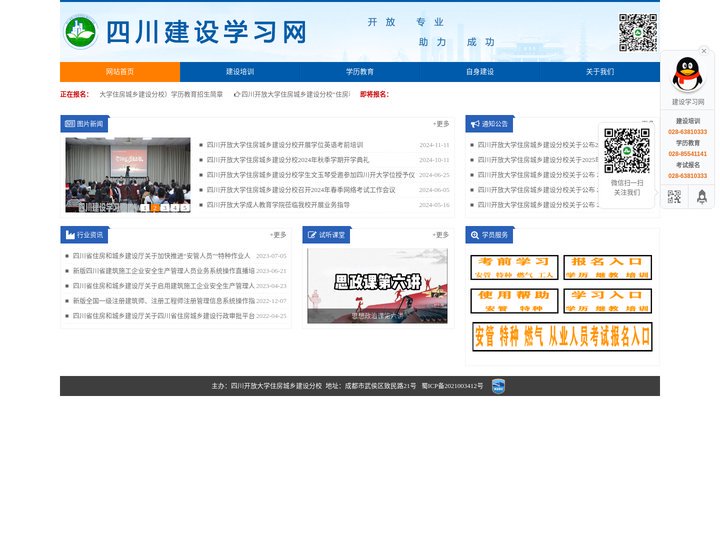
Task: Click the 蜀ICP备2021003412号 footer link
Action: [x=452, y=386]
